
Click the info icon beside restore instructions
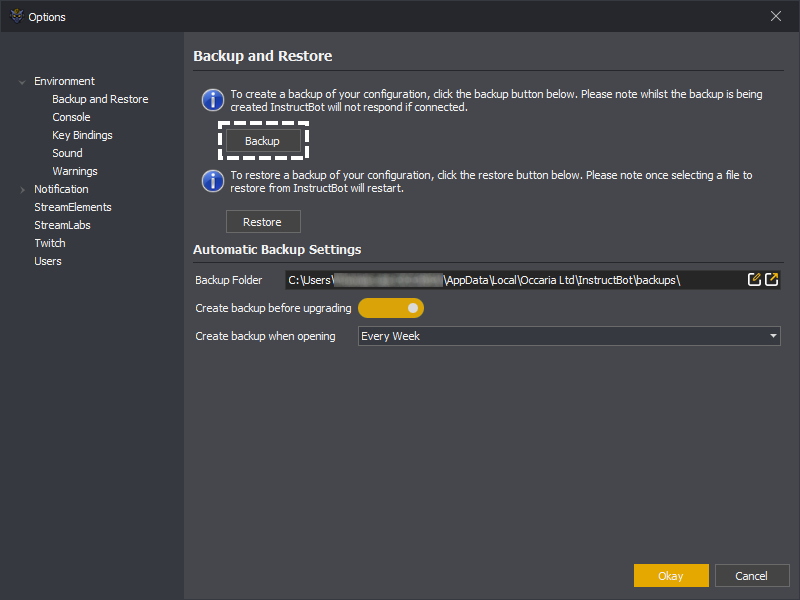pos(213,181)
